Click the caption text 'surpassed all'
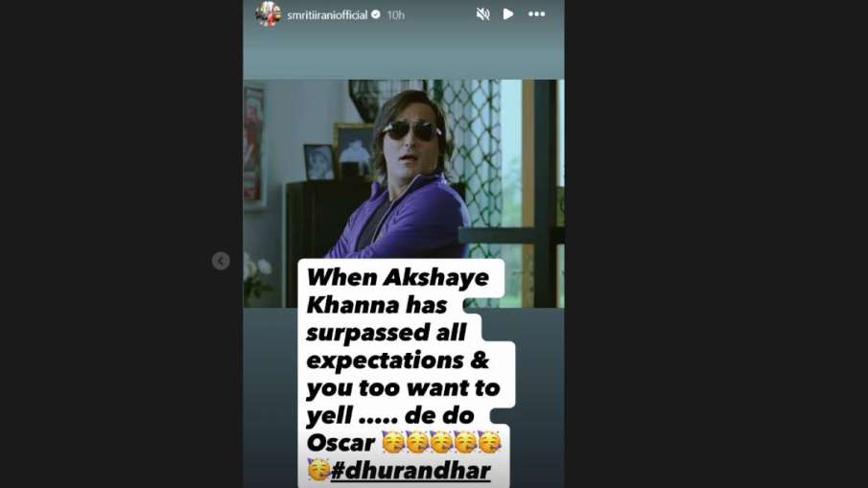The height and width of the screenshot is (488, 868). 386,333
